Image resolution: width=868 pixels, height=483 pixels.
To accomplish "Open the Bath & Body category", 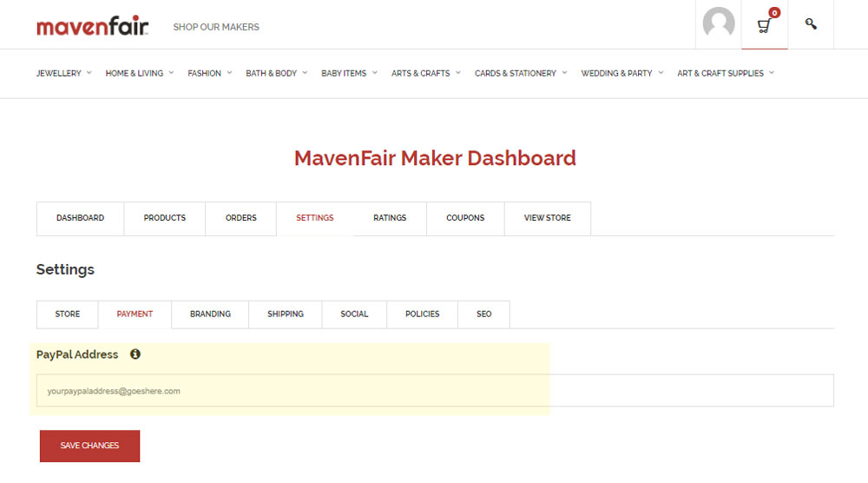I will (x=271, y=73).
